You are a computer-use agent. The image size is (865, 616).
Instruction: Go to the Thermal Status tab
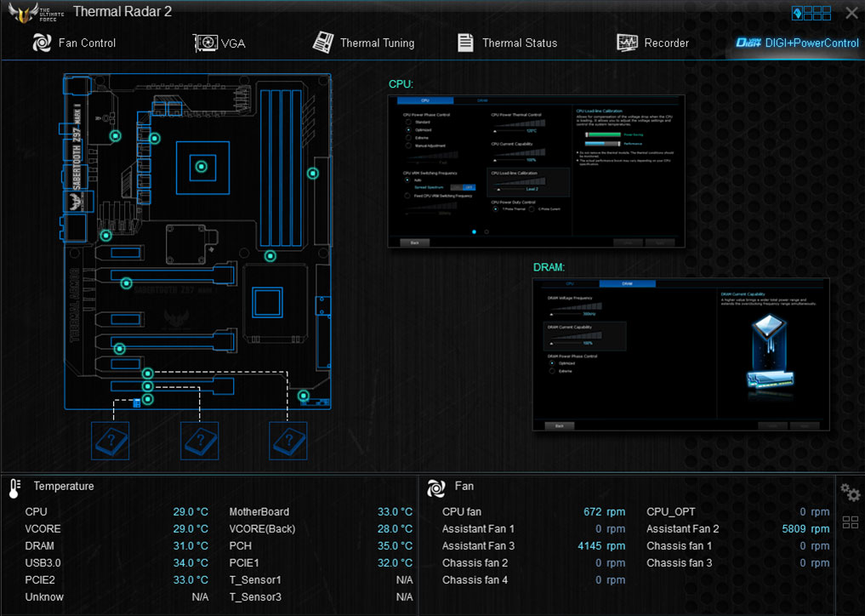pyautogui.click(x=507, y=43)
